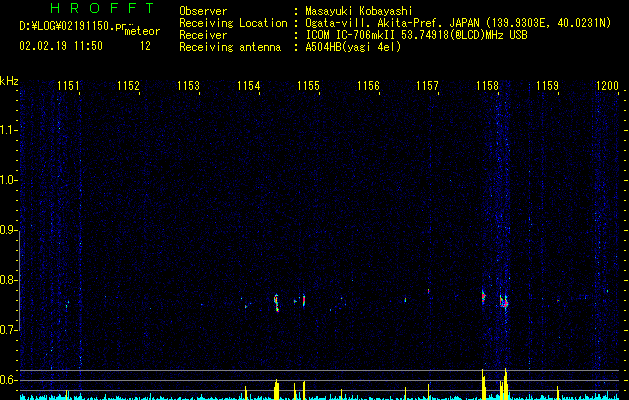
Task: Click the ICOM IC-706mkII receiver text
Action: 349,35
